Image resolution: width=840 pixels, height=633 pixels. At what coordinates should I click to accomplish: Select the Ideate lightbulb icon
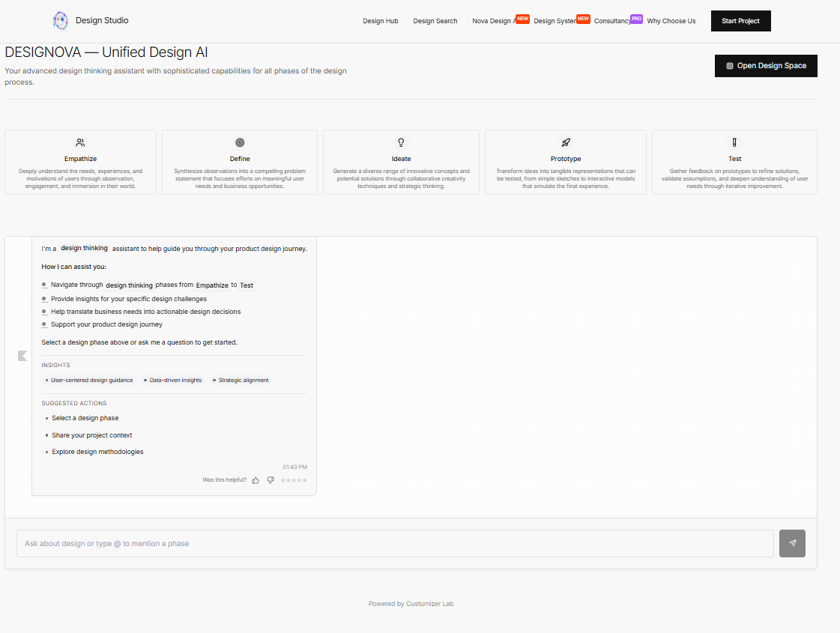401,142
